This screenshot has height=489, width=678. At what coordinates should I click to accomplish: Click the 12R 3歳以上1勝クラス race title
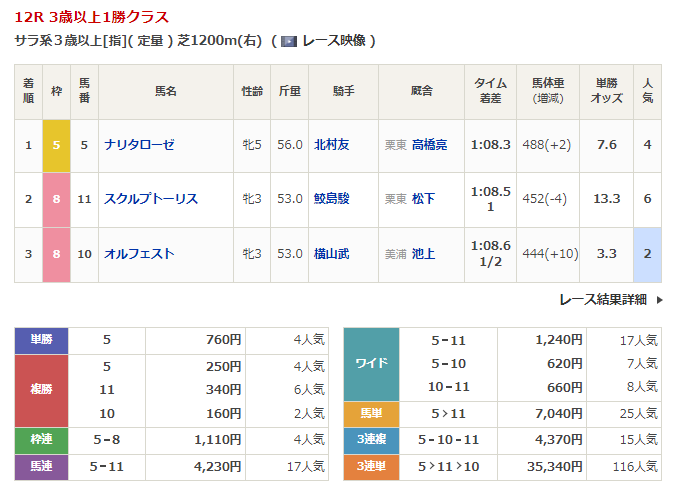pyautogui.click(x=92, y=17)
